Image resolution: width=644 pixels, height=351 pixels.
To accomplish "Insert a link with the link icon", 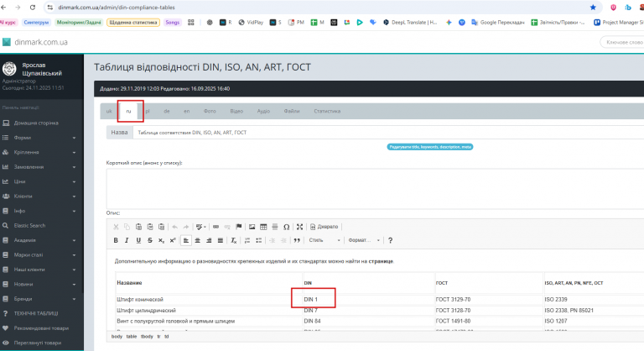I will 216,227.
